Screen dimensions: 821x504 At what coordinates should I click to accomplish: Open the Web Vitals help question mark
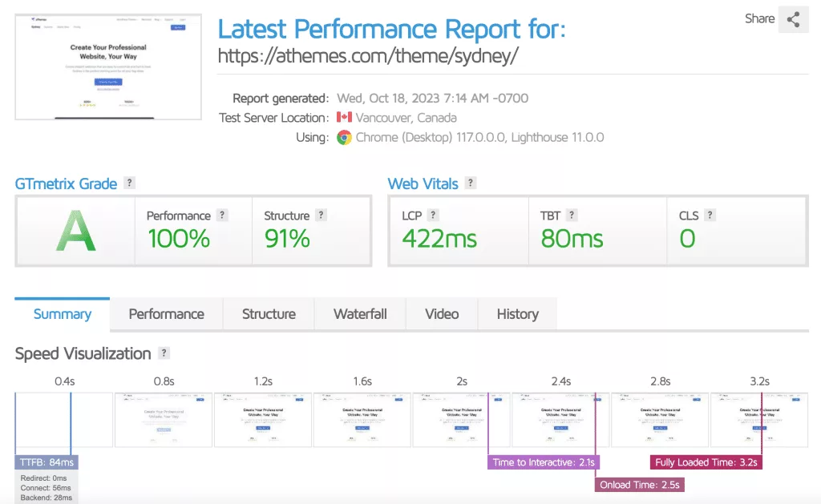pyautogui.click(x=470, y=183)
